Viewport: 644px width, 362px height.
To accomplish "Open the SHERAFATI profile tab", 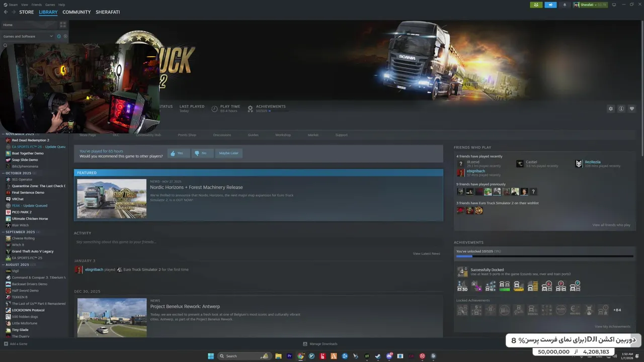I will tap(108, 12).
